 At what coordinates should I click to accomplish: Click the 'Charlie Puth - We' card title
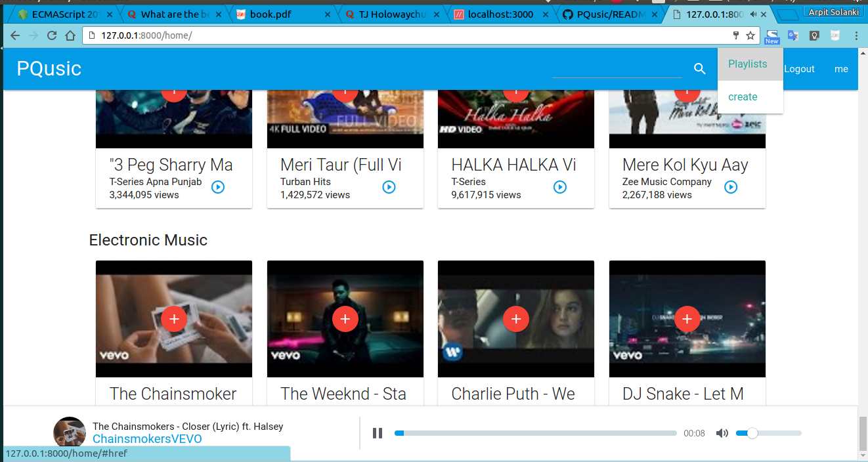tap(513, 394)
